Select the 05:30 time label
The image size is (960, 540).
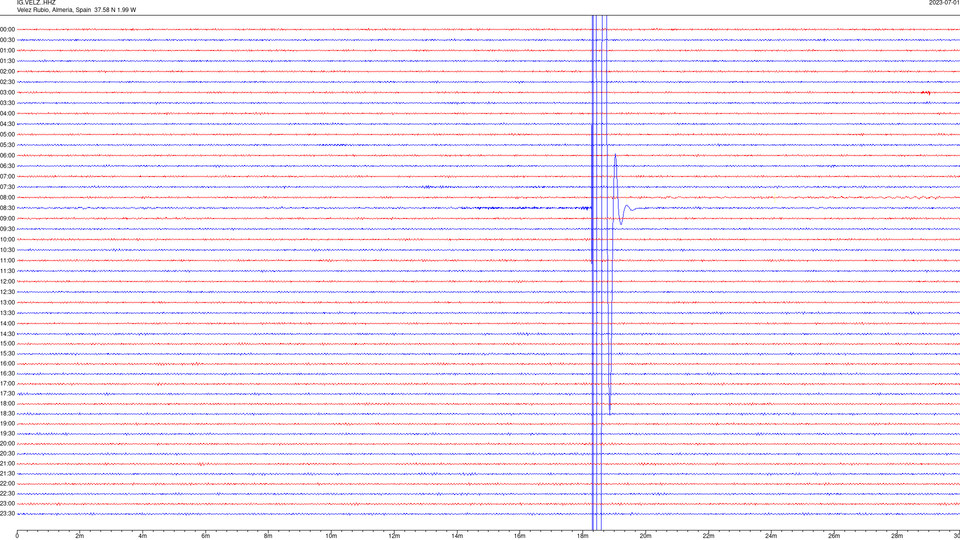tap(7, 144)
